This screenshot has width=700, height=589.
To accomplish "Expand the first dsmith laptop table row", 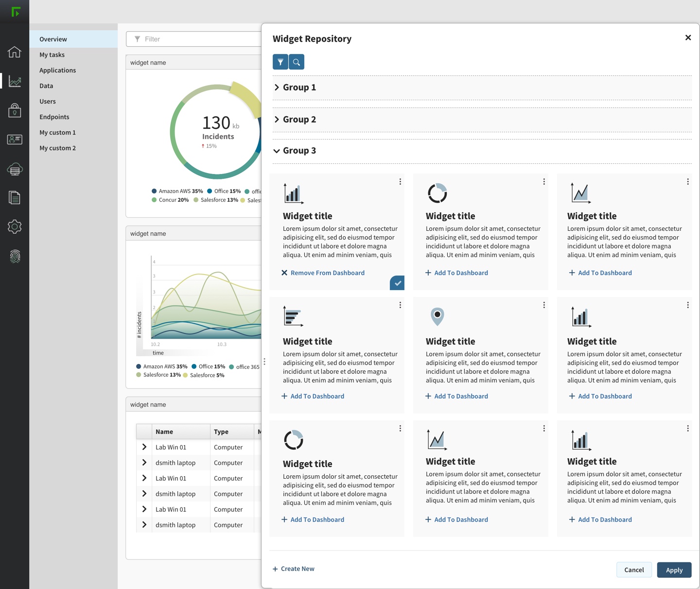I will pyautogui.click(x=144, y=463).
